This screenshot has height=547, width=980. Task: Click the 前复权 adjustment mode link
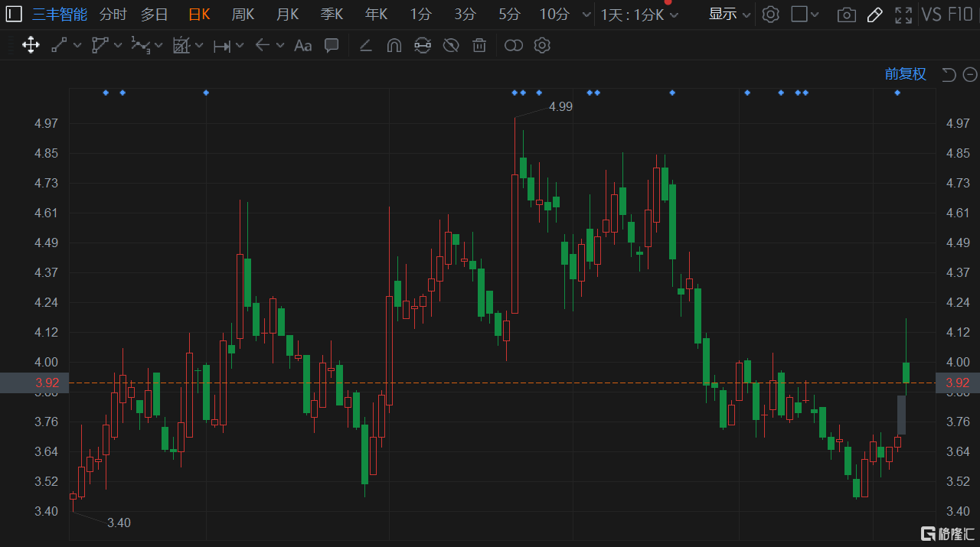pyautogui.click(x=906, y=74)
